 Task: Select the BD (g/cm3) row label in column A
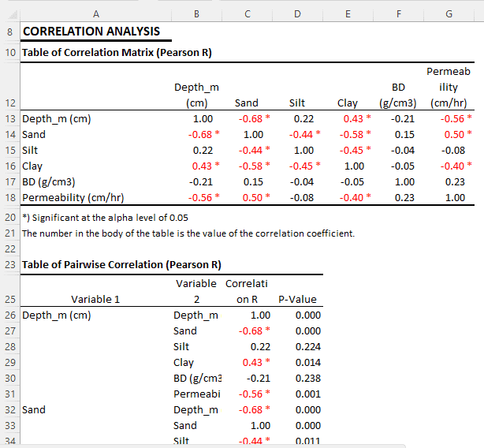50,182
